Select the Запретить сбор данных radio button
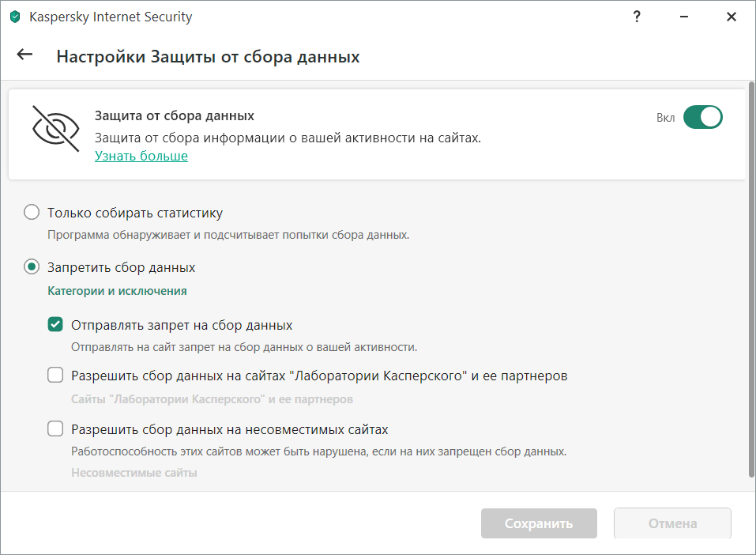Viewport: 756px width, 555px height. (32, 267)
